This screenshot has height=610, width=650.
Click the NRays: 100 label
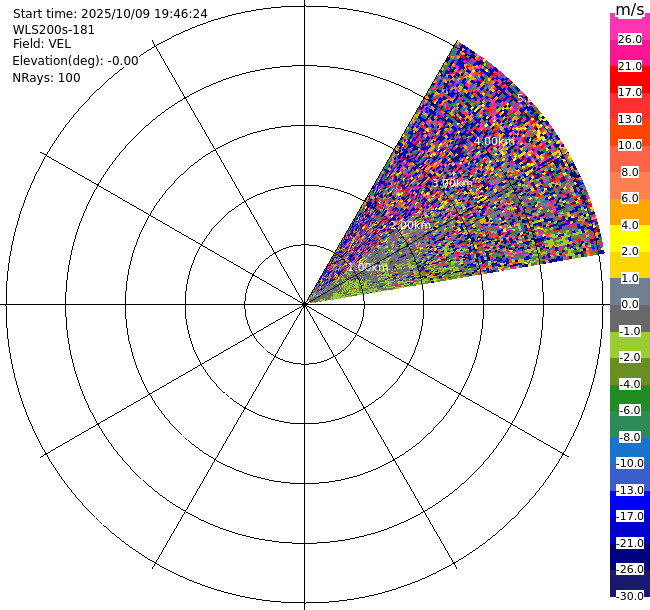(46, 77)
